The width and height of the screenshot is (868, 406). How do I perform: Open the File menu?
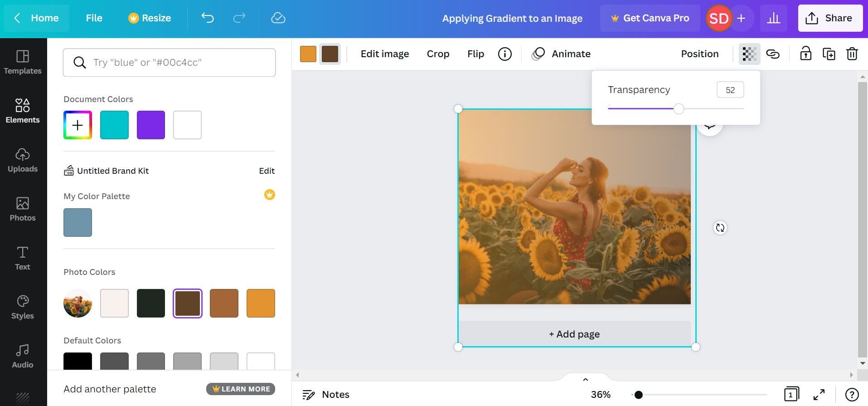[x=94, y=18]
